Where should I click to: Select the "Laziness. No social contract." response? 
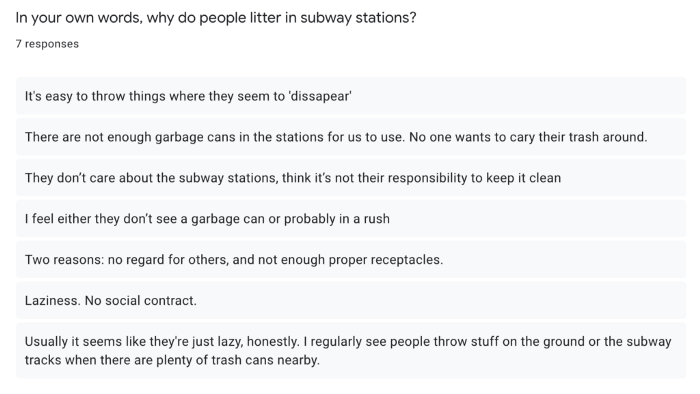coord(351,300)
